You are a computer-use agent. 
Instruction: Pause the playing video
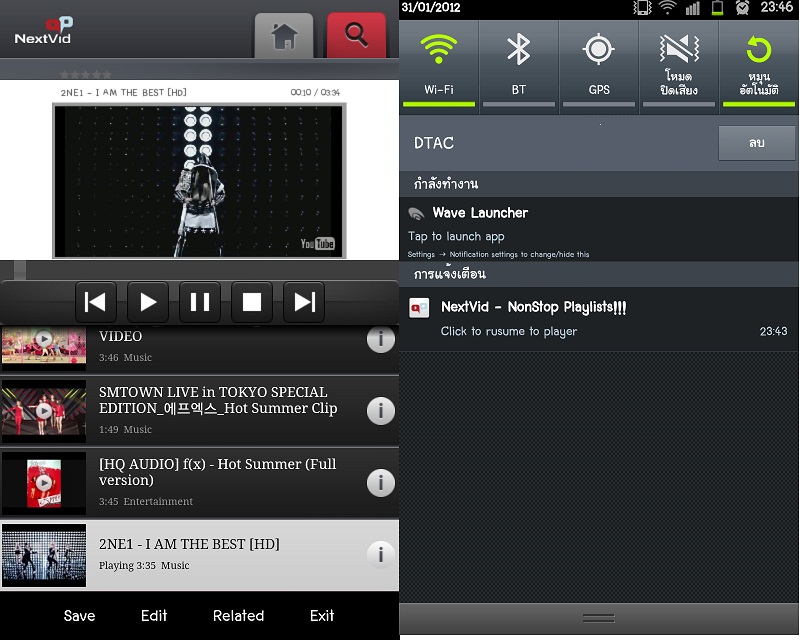pyautogui.click(x=200, y=302)
